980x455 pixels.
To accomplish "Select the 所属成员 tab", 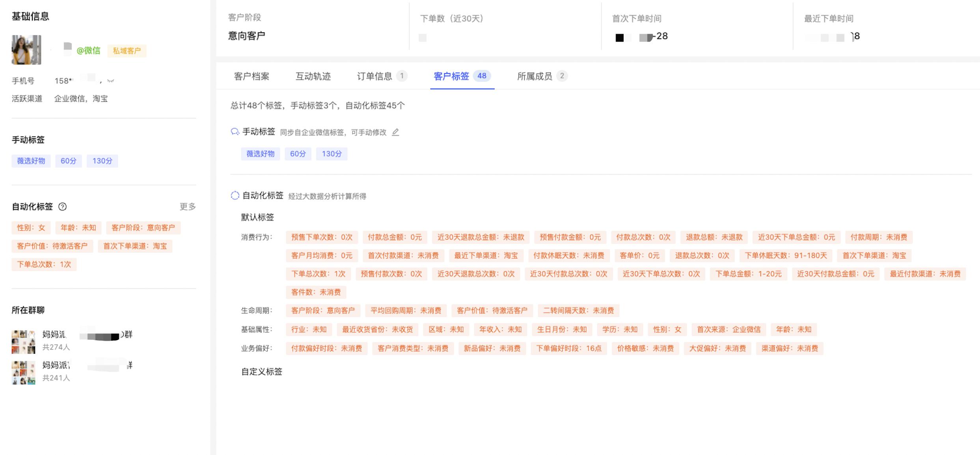I will tap(535, 76).
